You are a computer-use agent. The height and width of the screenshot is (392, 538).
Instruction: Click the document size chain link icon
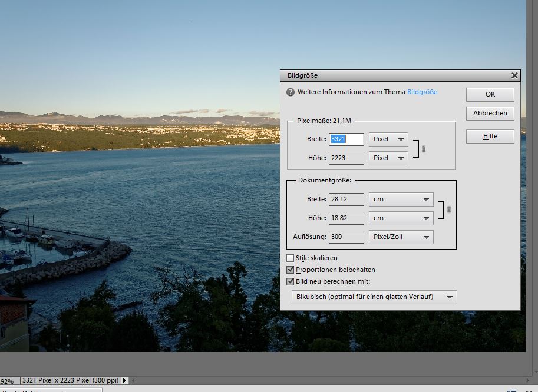[448, 209]
